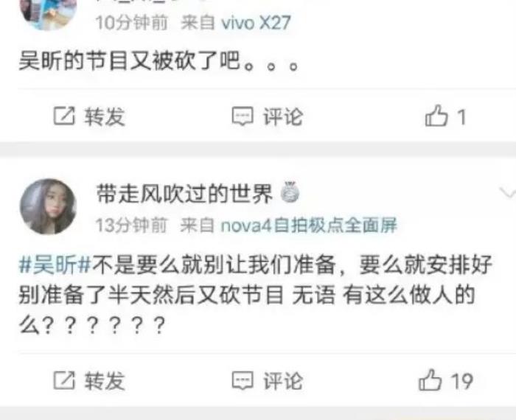Tap medal badge beside username 带走风吹过的世界
This screenshot has width=516, height=420.
(290, 192)
